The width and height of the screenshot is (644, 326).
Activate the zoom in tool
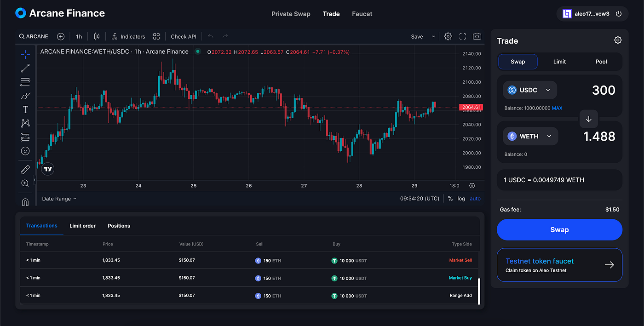pos(25,183)
